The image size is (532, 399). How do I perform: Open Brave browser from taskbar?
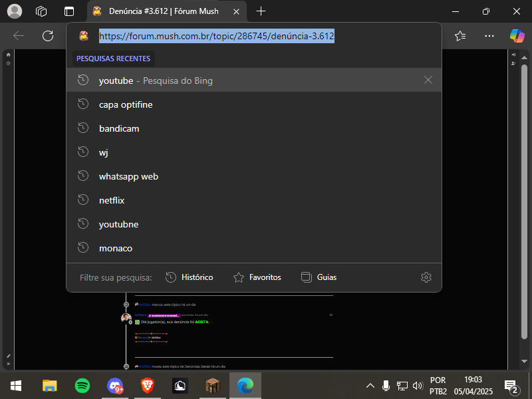click(x=148, y=386)
